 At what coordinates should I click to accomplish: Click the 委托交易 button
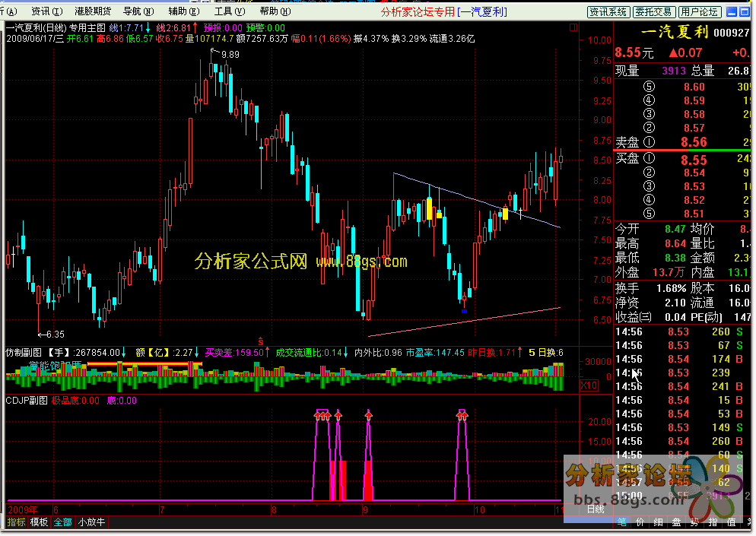pyautogui.click(x=653, y=11)
